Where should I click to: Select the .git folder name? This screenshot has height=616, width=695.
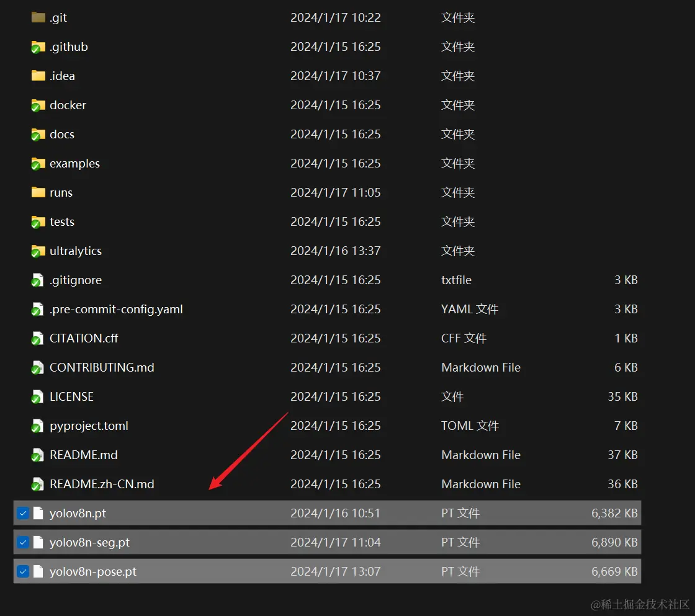click(x=58, y=18)
